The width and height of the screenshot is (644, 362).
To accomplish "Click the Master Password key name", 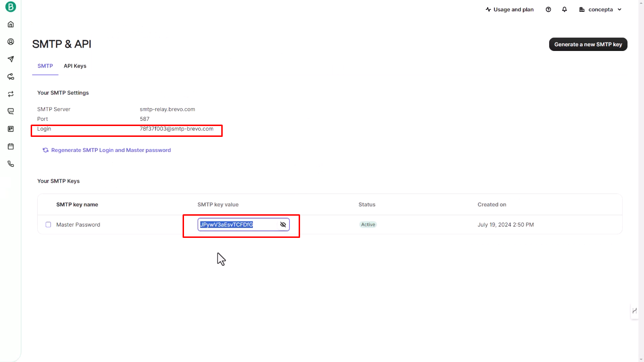I will [78, 225].
